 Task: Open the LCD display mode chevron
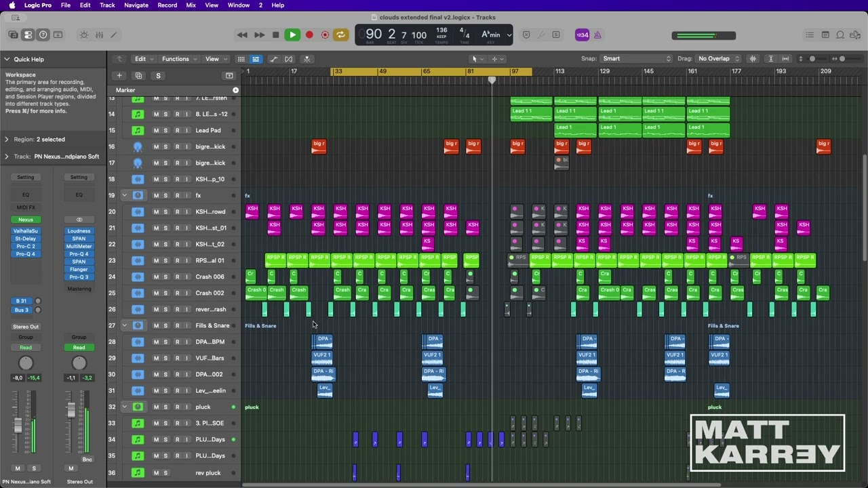[x=509, y=35]
